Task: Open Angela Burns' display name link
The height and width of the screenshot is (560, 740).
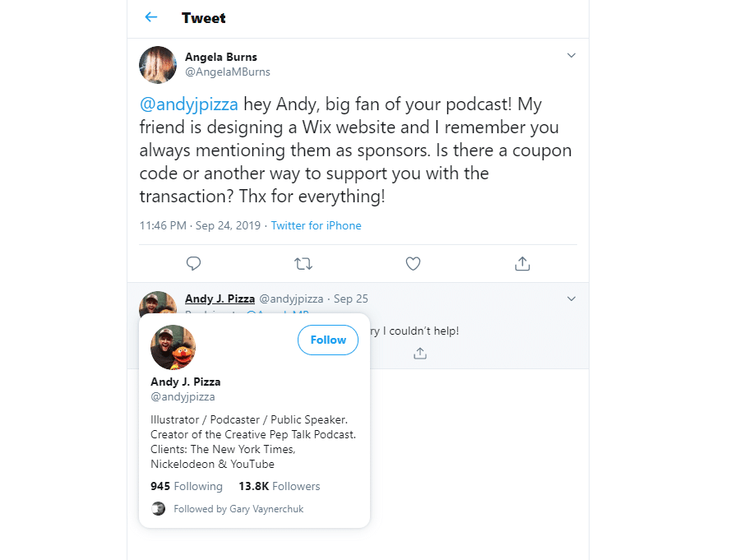Action: click(220, 57)
